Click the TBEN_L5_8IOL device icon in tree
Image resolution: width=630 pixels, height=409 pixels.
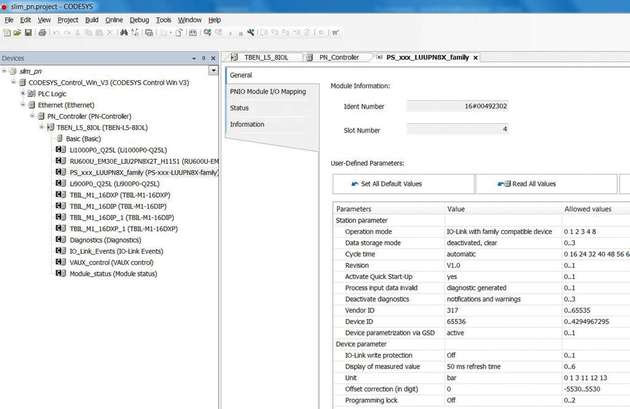point(51,127)
